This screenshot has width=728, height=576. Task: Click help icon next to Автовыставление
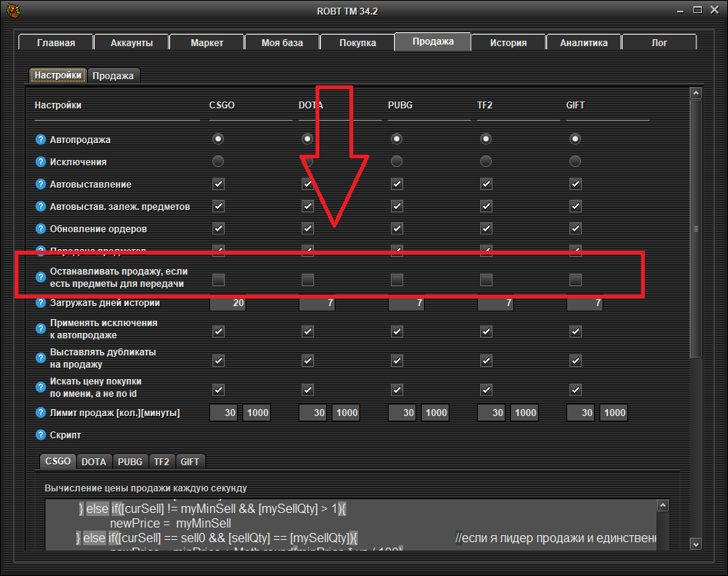[x=41, y=185]
